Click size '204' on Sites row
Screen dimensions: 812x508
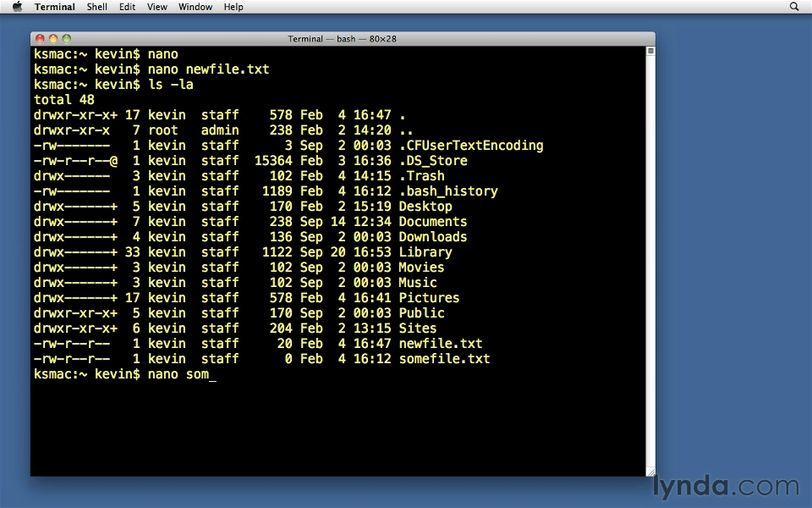(281, 329)
